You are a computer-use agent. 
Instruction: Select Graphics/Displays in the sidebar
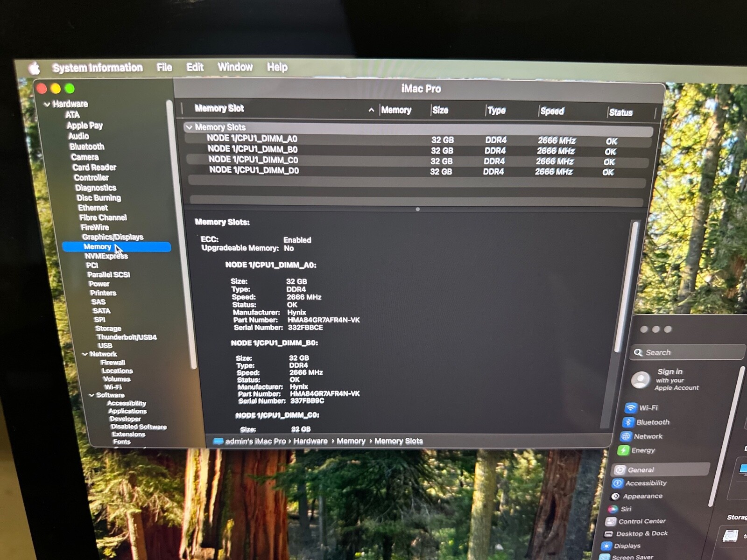tap(113, 237)
